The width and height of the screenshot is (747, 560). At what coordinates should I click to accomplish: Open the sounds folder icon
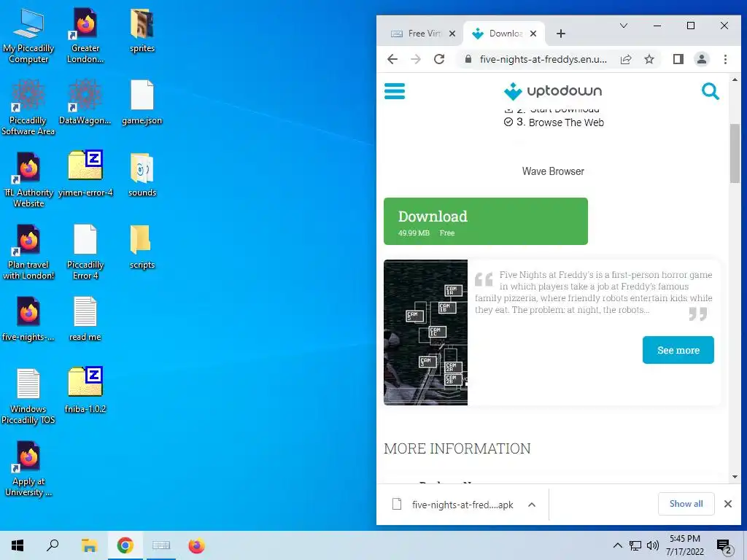tap(142, 174)
